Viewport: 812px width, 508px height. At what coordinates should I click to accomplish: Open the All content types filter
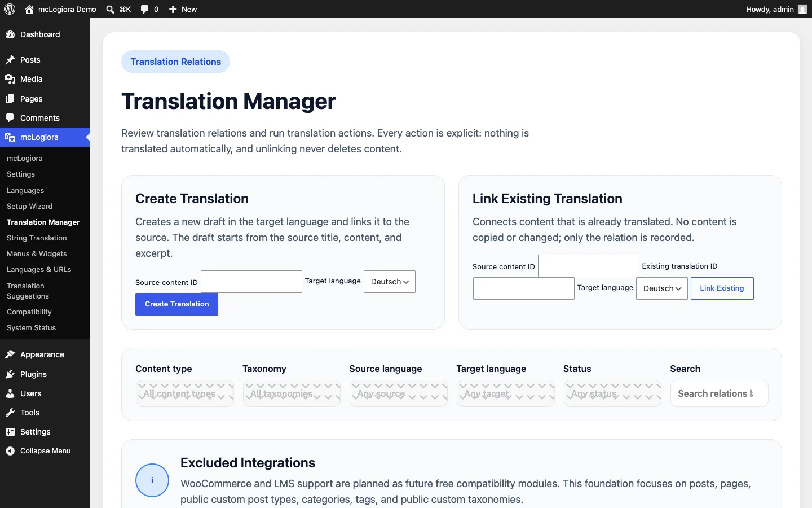[185, 393]
